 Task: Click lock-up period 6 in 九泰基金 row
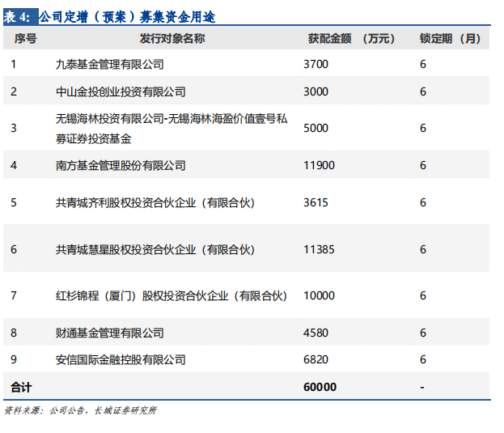(x=423, y=64)
